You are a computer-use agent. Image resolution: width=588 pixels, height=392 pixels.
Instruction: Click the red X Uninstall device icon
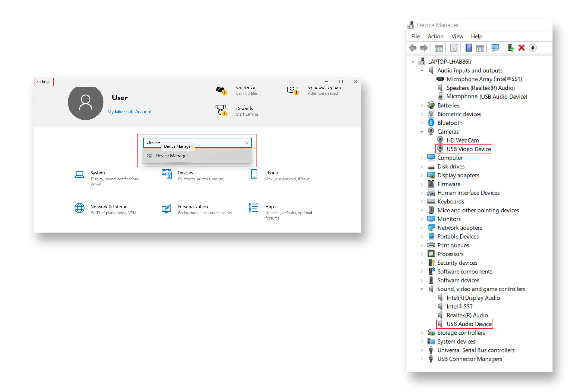point(521,48)
